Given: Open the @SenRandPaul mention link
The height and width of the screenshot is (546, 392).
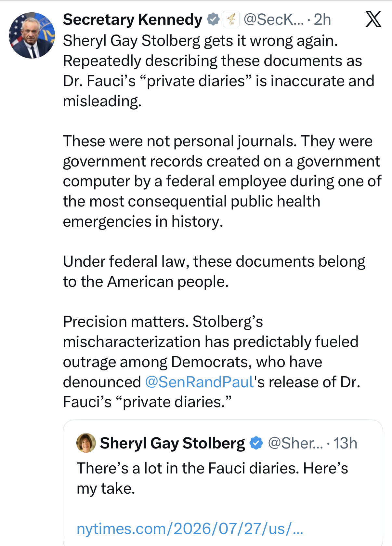Looking at the screenshot, I should click(x=199, y=382).
